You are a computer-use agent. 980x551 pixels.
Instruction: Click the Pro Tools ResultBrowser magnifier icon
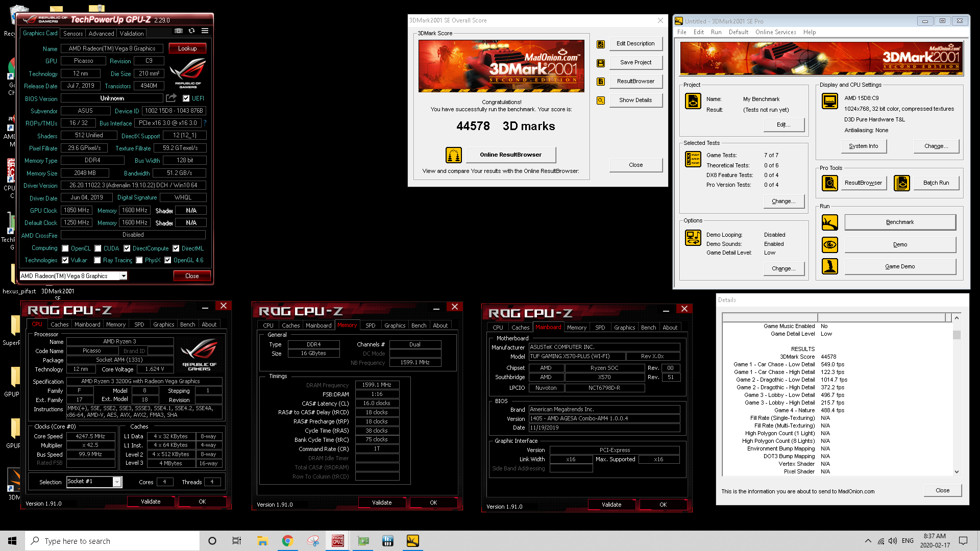point(830,183)
